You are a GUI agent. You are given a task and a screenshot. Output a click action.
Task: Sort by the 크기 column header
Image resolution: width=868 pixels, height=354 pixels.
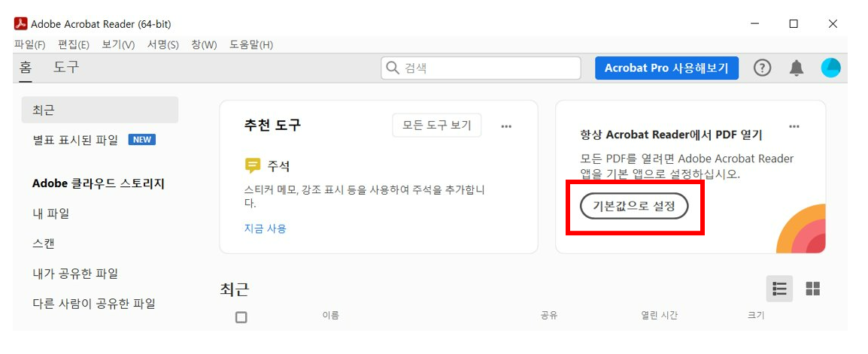[756, 315]
